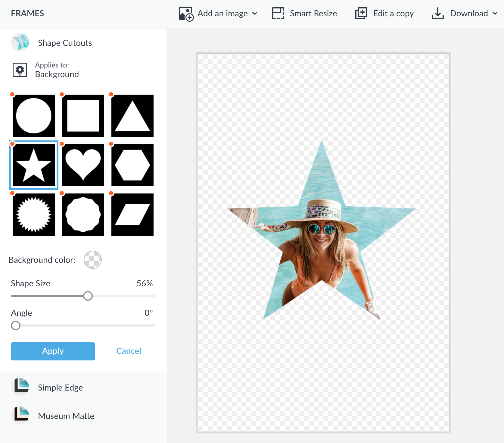Open the transparent Background color swatch
This screenshot has width=504, height=443.
pyautogui.click(x=93, y=260)
